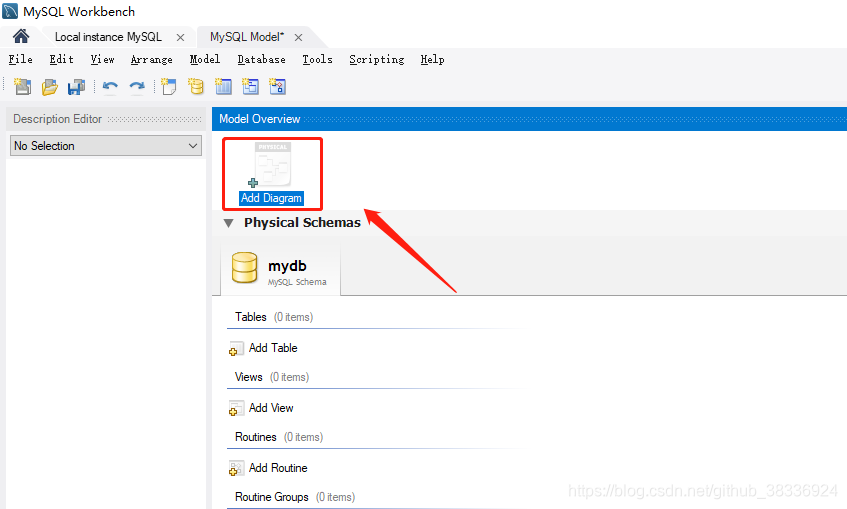This screenshot has width=847, height=509.
Task: Add a new table via toolbar icon
Action: 223,86
